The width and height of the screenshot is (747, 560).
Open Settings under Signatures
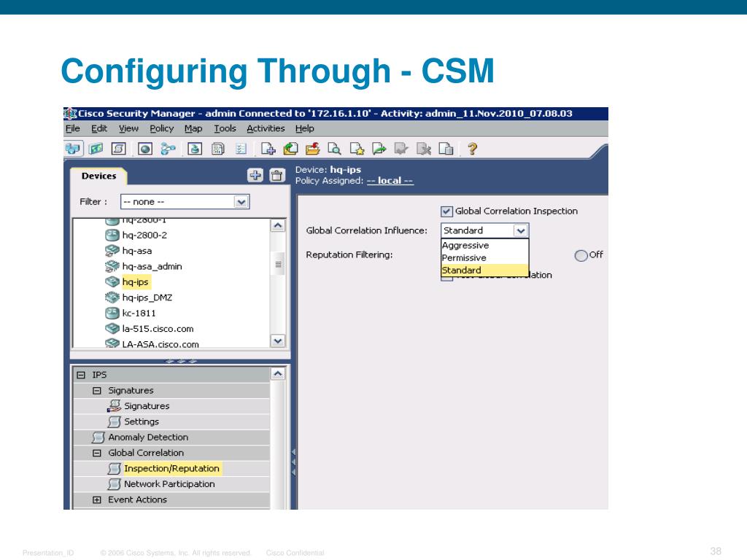142,421
